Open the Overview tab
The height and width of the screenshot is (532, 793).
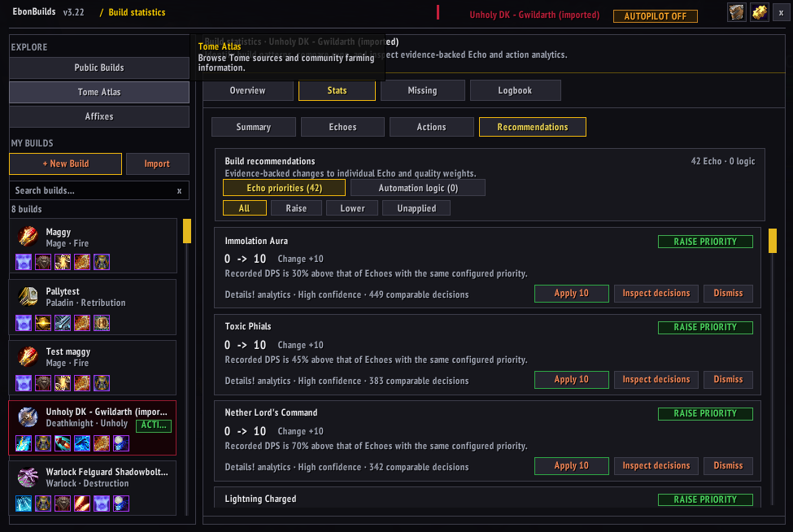(248, 90)
